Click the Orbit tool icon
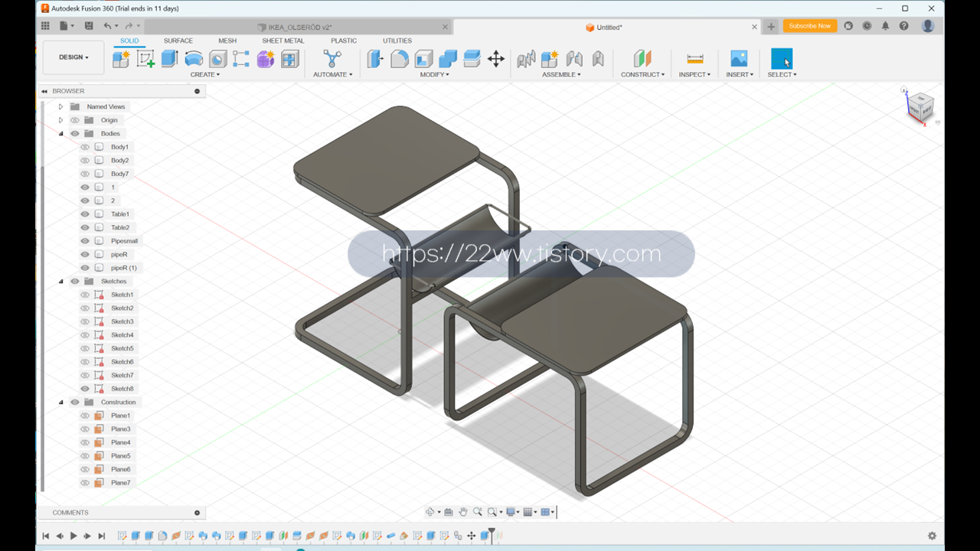The width and height of the screenshot is (980, 551). (x=430, y=512)
